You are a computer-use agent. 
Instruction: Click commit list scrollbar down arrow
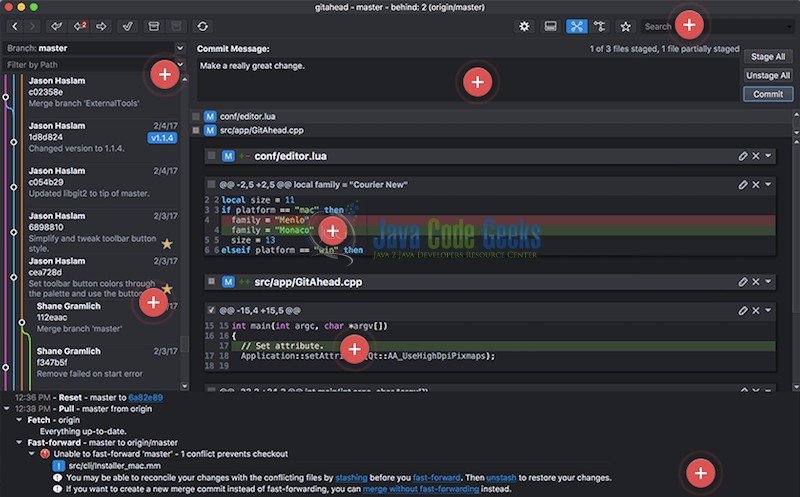(x=185, y=386)
